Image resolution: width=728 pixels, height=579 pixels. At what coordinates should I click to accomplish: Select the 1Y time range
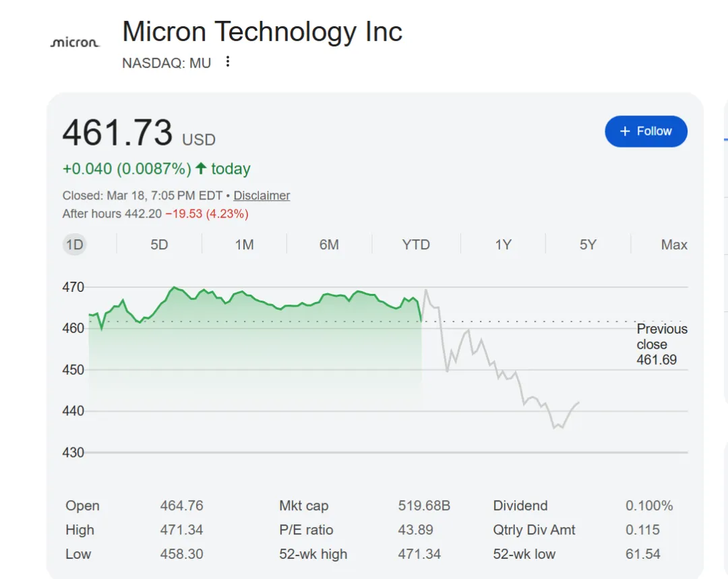[503, 245]
